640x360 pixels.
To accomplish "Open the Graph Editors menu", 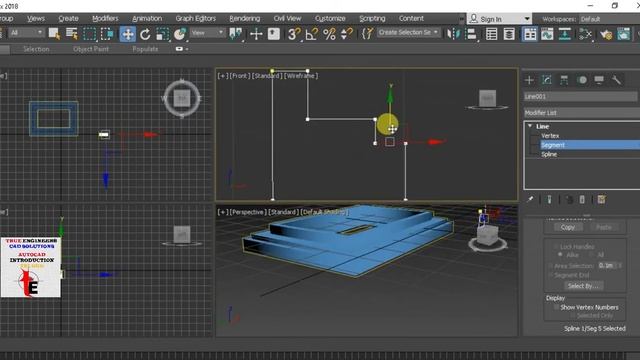I will (196, 18).
